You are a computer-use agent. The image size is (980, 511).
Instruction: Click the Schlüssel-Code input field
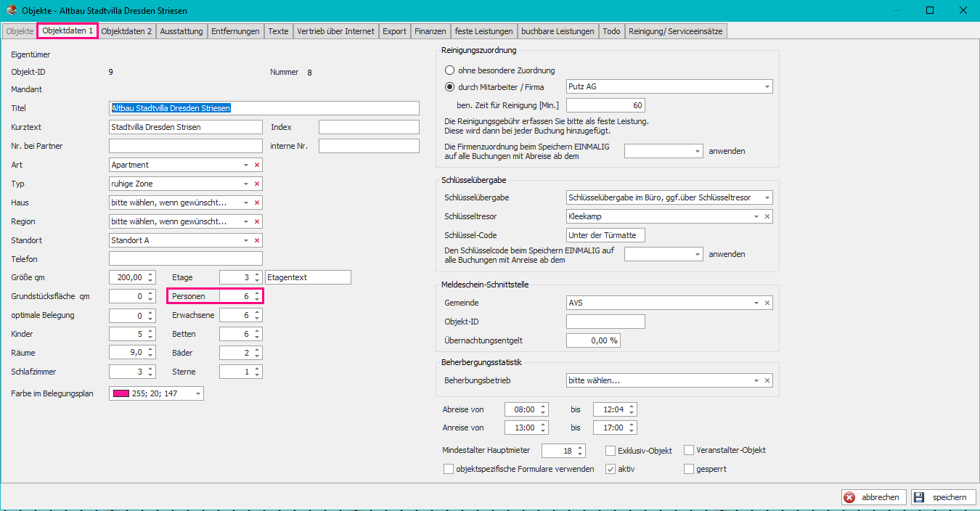point(605,235)
